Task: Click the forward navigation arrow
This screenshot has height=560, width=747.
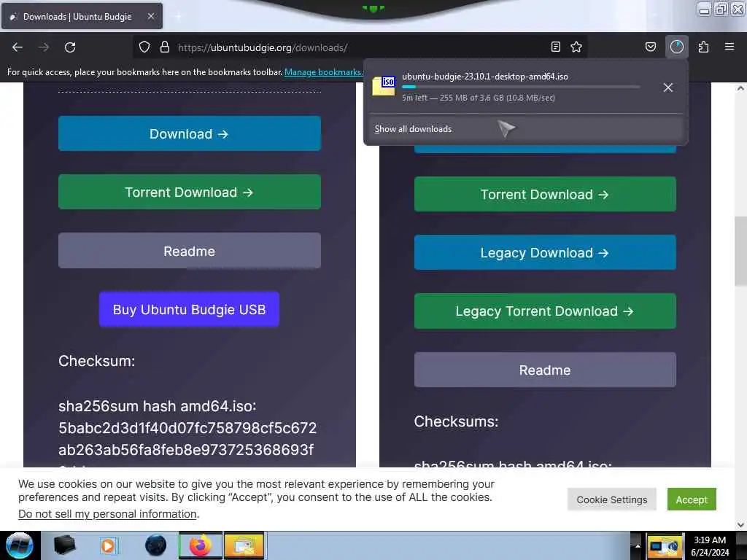Action: pyautogui.click(x=43, y=47)
